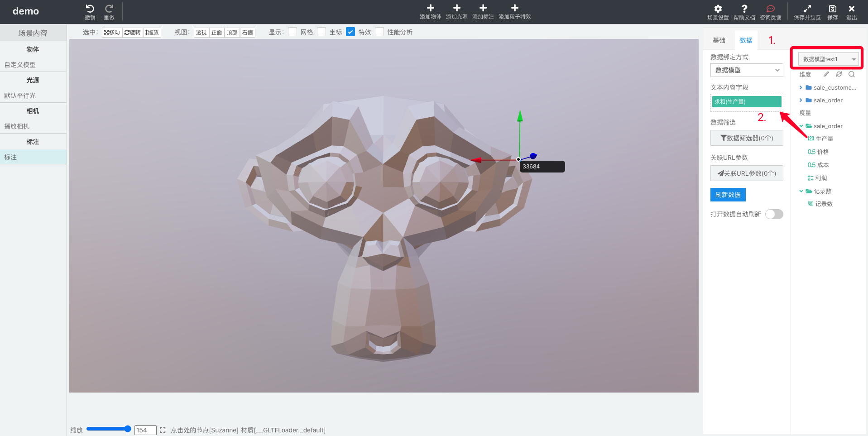868x436 pixels.
Task: Enable the 网格 grid checkbox
Action: (x=293, y=32)
